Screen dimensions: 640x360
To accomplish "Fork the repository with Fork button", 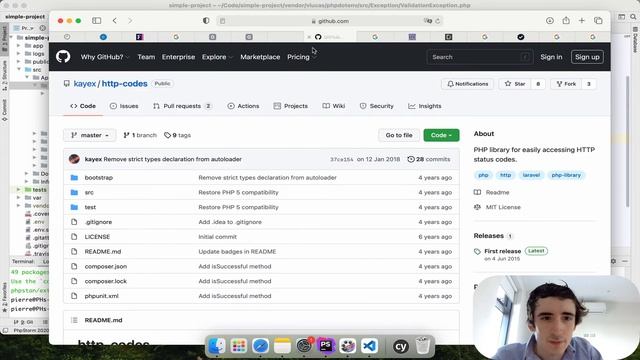I will (x=567, y=84).
